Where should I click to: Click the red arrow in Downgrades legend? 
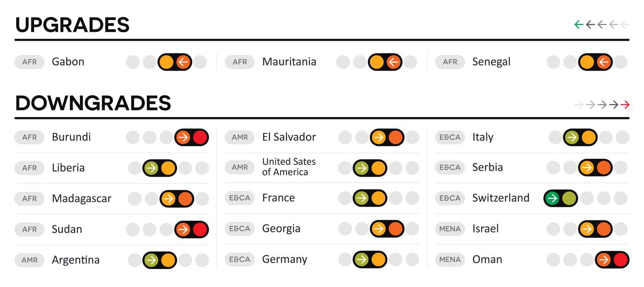tap(625, 105)
